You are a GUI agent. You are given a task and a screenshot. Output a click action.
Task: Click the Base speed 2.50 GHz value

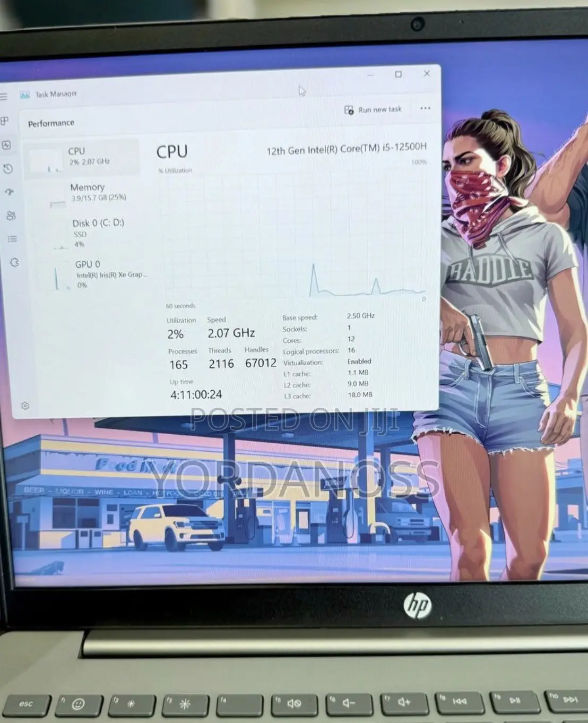[361, 316]
